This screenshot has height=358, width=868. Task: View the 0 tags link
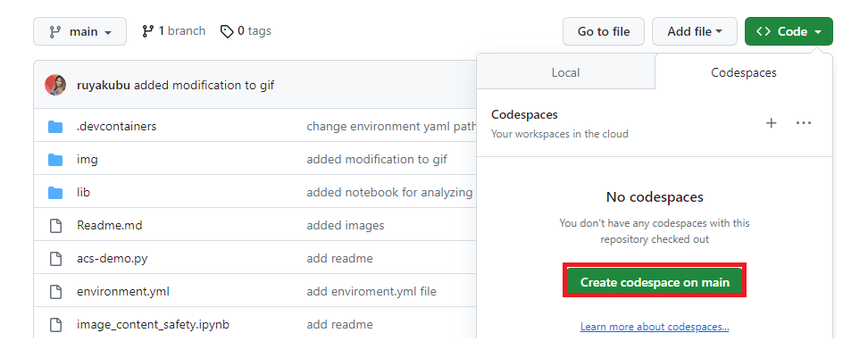(246, 31)
